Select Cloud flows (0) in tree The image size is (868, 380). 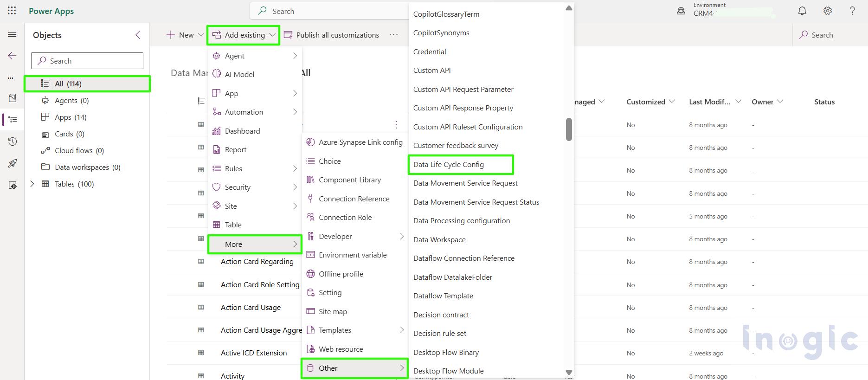tap(79, 150)
